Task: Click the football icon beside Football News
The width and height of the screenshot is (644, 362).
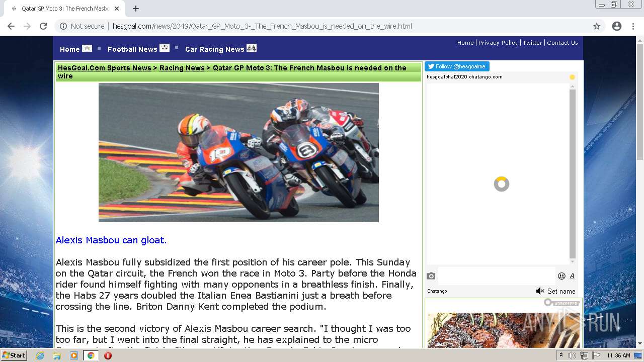Action: pyautogui.click(x=165, y=48)
